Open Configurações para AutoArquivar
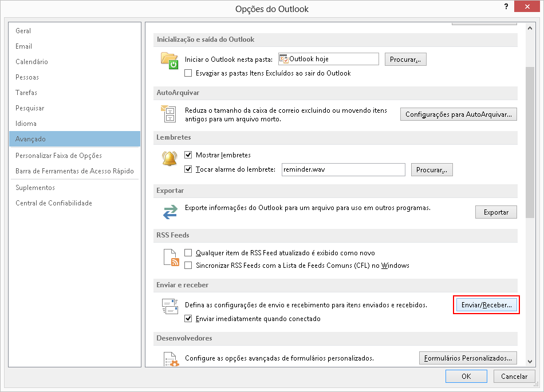 click(x=458, y=114)
